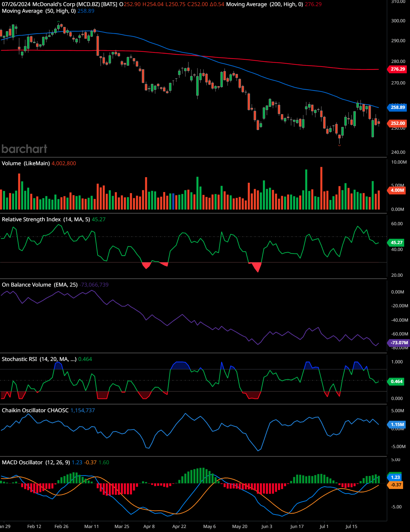Click the Mar 25 date label

[122, 526]
